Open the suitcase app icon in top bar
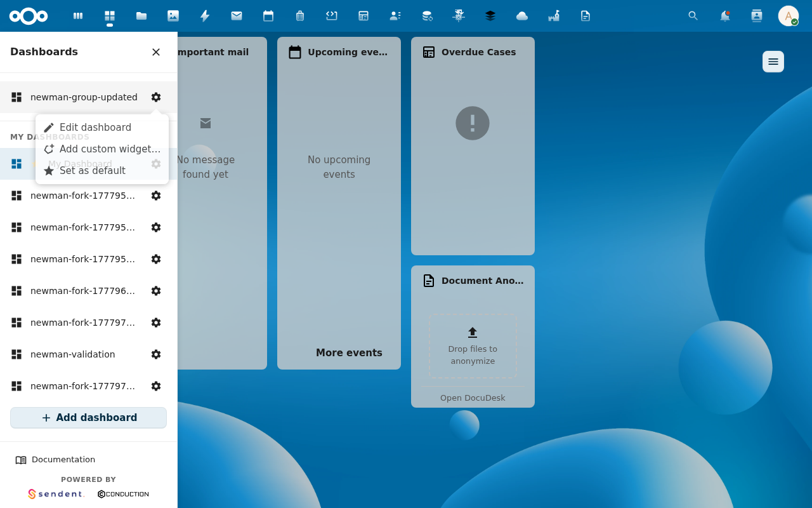This screenshot has width=812, height=508. click(x=300, y=16)
